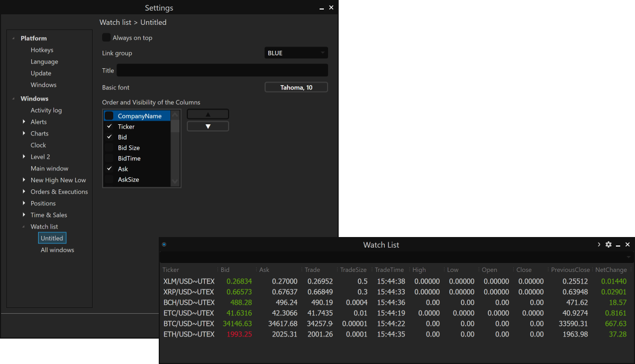Click the Tahoma, 10 font button
The width and height of the screenshot is (635, 364).
296,87
